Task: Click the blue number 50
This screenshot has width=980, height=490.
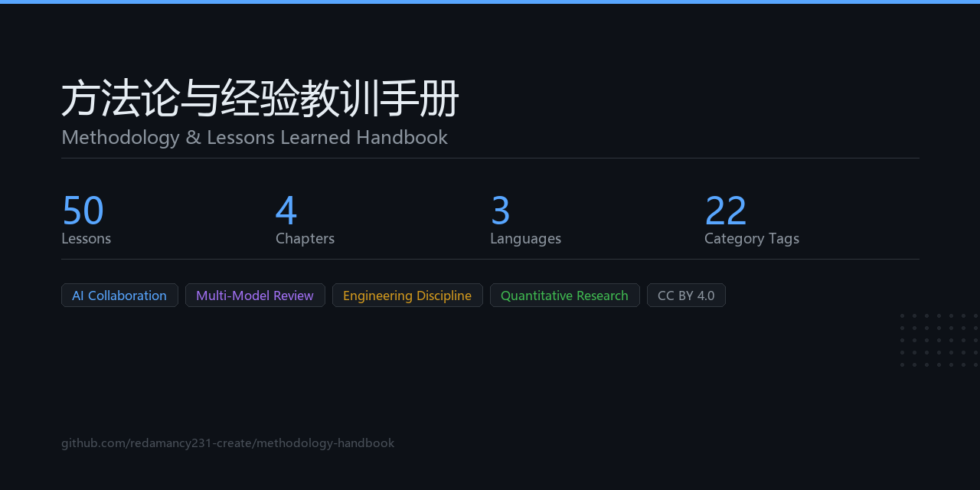Action: click(x=83, y=211)
